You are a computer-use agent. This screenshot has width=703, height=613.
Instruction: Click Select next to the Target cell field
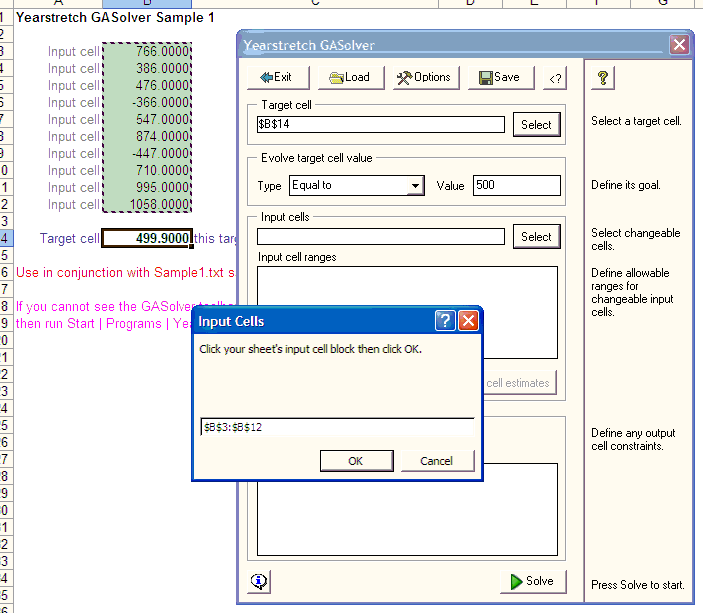536,125
